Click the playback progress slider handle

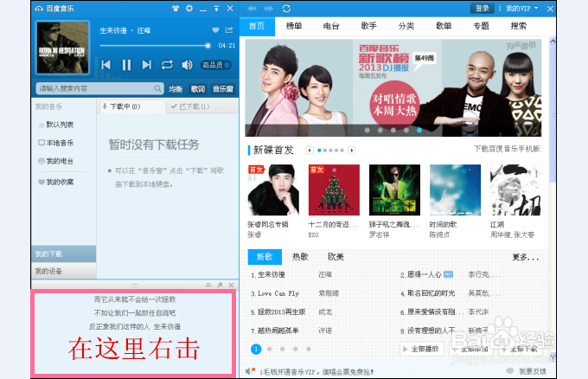pyautogui.click(x=208, y=46)
